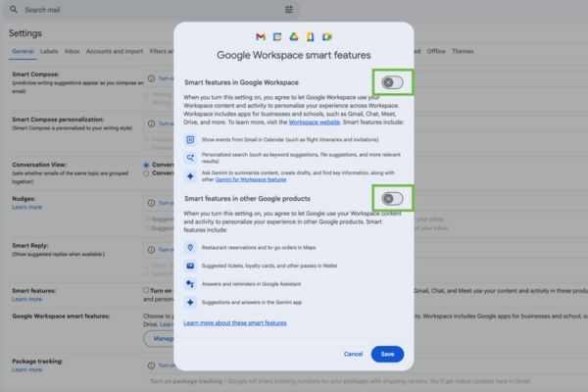Enable Smart features in Google Workspace toggle

[x=392, y=82]
